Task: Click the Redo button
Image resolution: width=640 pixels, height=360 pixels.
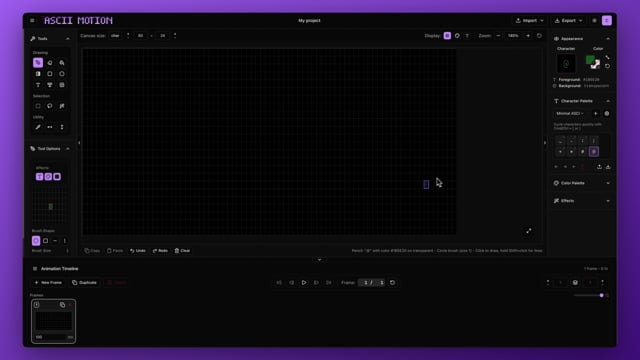Action: pos(160,251)
